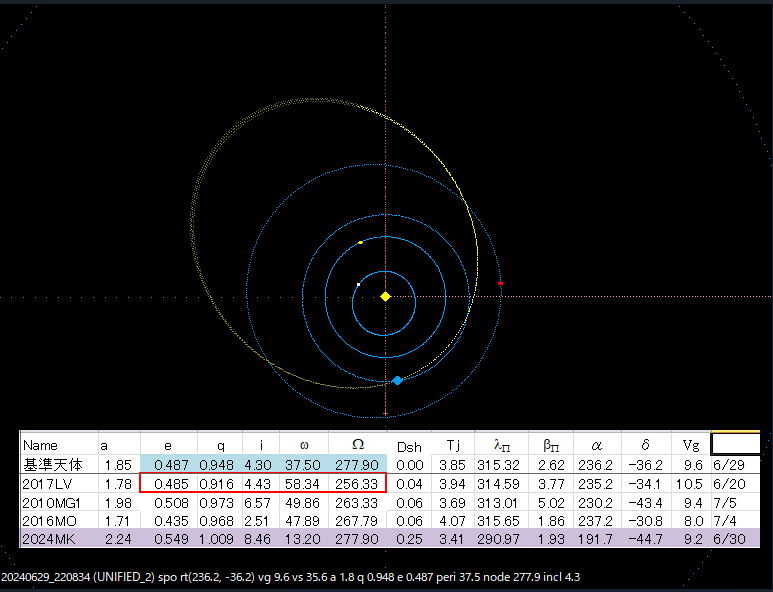Click the small yellow planet dot
This screenshot has height=592, width=773.
tap(360, 242)
